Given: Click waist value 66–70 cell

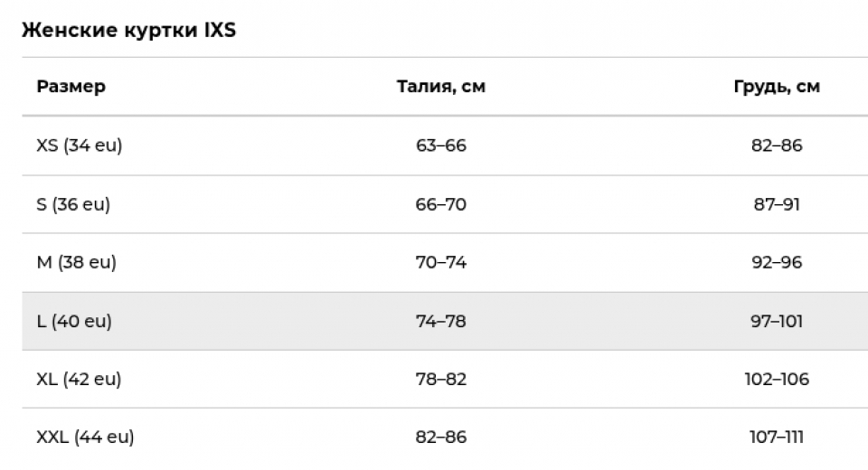Looking at the screenshot, I should 441,204.
